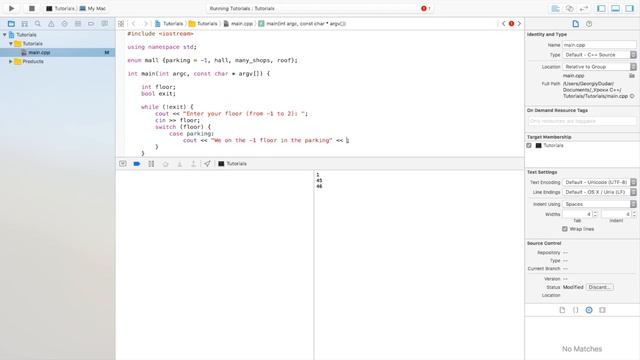Click the red error badge in activity bar

424,8
